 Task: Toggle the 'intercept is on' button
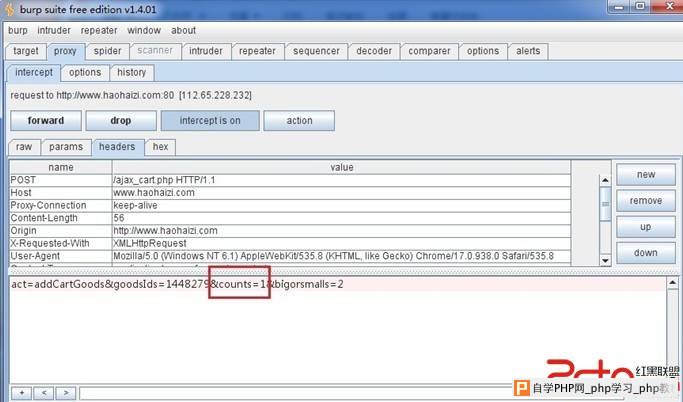[210, 121]
